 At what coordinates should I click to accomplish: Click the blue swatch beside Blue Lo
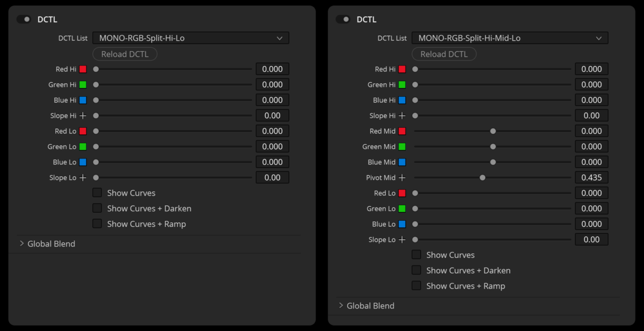[x=401, y=224]
